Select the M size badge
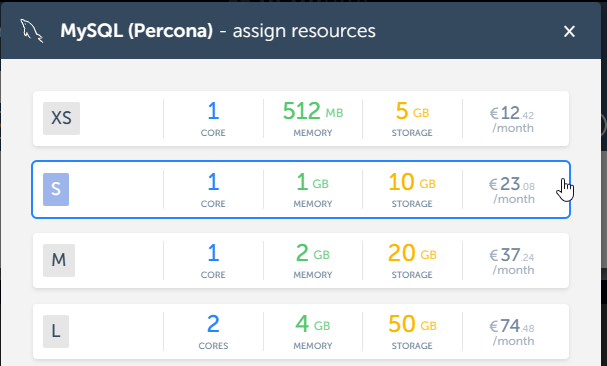 pos(58,260)
